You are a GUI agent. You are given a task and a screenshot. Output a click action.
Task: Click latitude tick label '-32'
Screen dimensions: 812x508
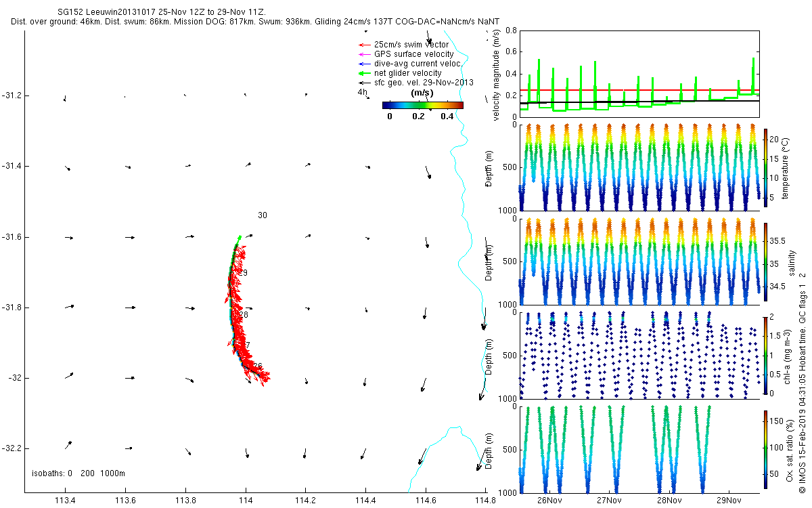point(14,378)
